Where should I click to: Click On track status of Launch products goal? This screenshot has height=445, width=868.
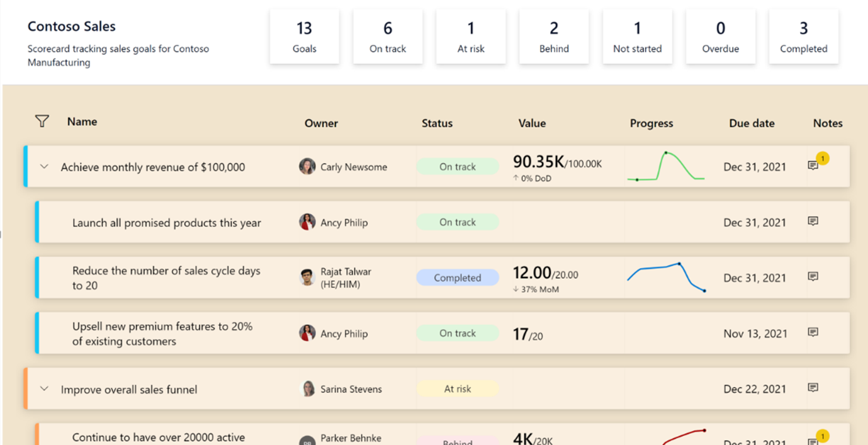[458, 222]
